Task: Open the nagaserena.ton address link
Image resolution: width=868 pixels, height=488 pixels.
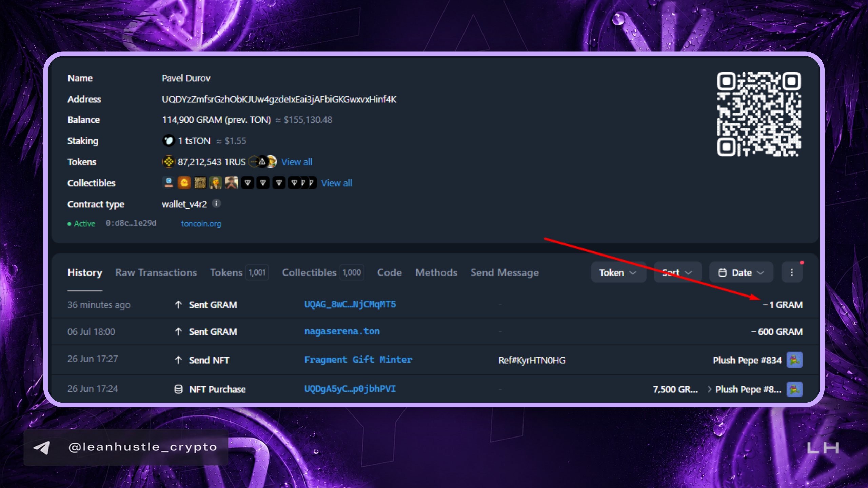Action: coord(342,331)
